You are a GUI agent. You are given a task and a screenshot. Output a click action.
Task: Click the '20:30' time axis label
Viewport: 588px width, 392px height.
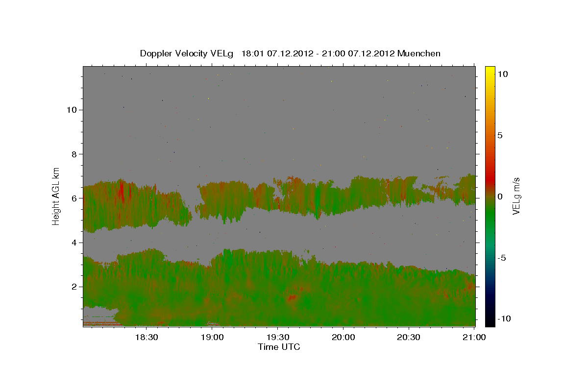pyautogui.click(x=408, y=337)
